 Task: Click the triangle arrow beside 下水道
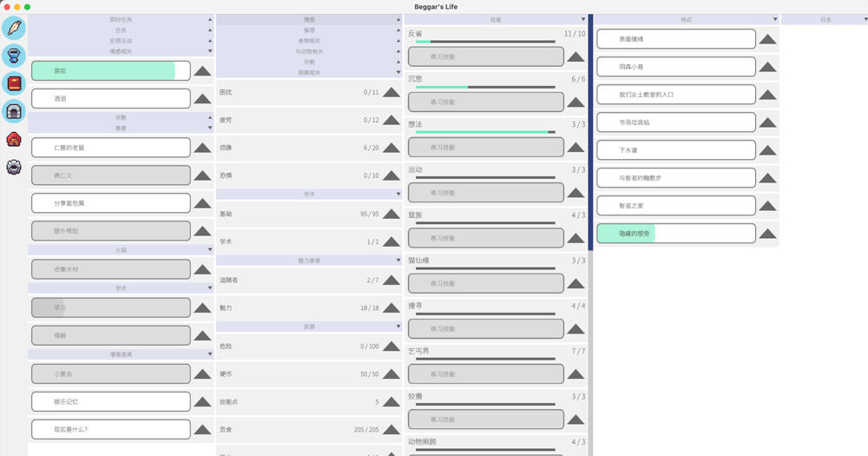click(x=767, y=151)
